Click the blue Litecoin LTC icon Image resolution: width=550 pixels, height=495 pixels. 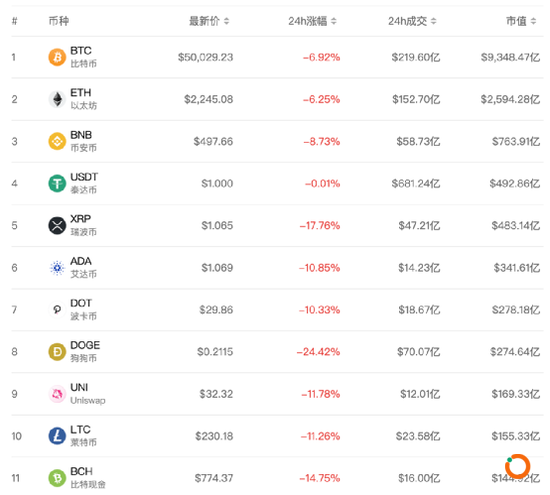[x=57, y=436]
